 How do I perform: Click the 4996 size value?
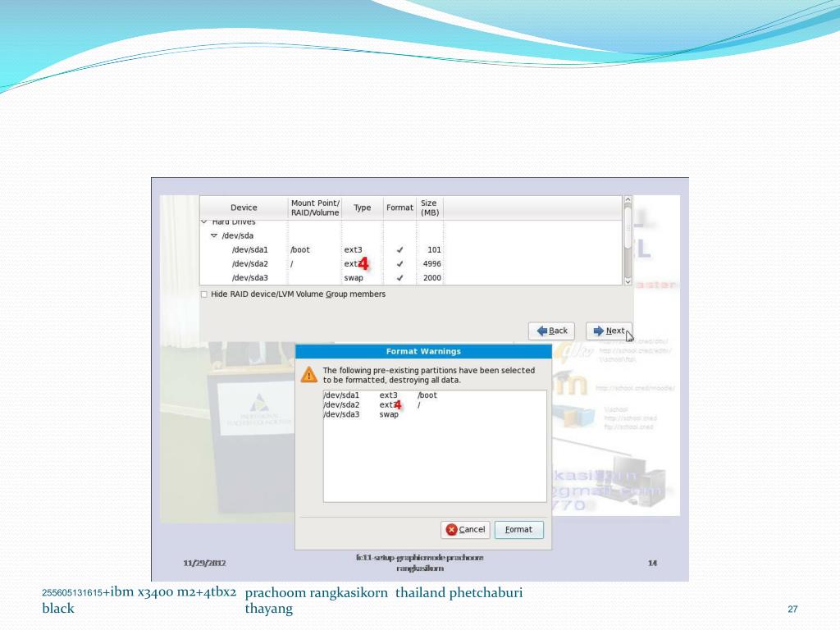431,263
